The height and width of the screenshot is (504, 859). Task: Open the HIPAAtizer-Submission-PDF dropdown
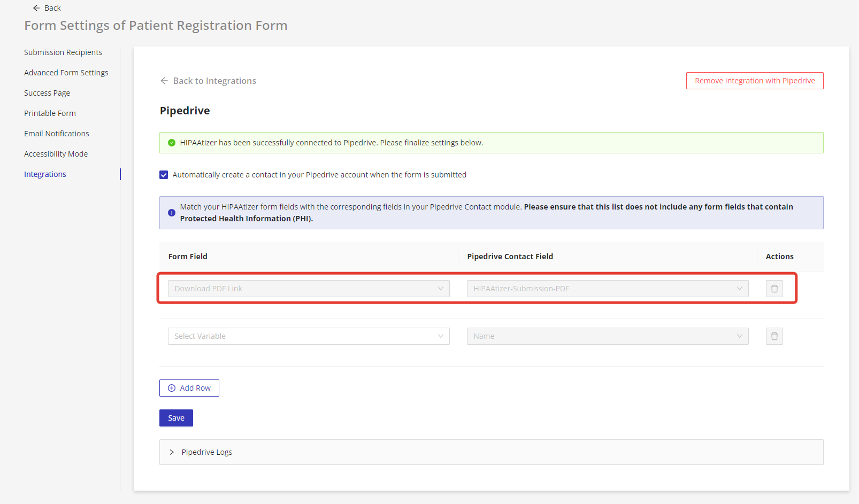[x=608, y=289]
